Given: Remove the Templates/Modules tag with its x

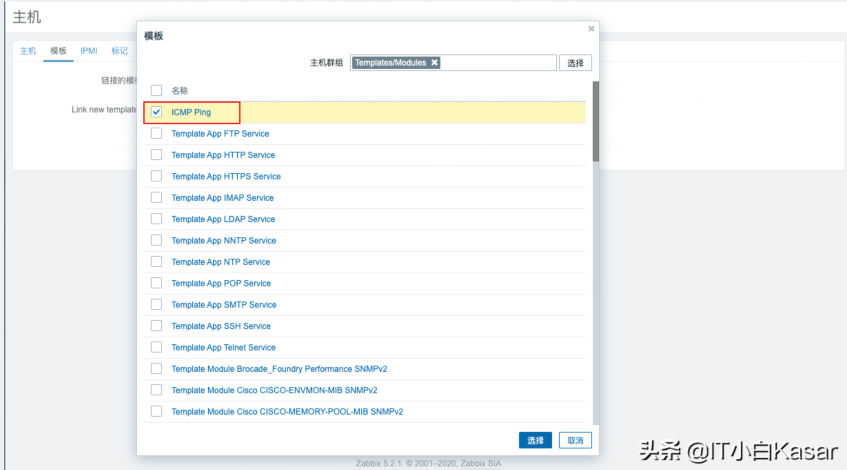Looking at the screenshot, I should 434,63.
